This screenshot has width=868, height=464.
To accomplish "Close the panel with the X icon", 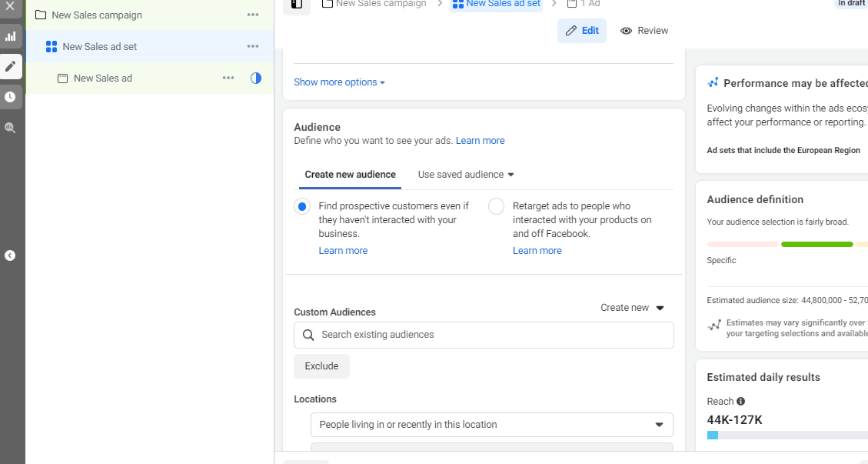I will point(10,6).
